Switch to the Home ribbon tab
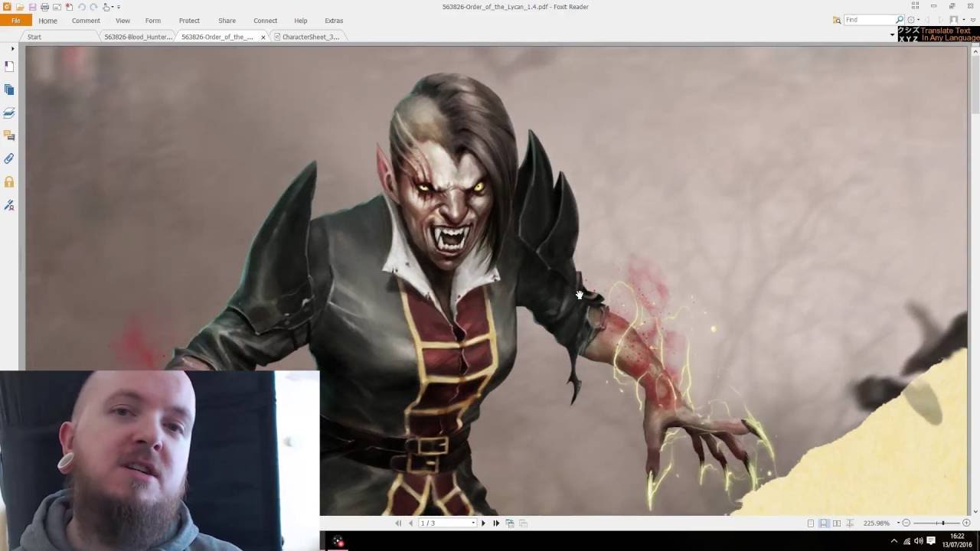Image resolution: width=980 pixels, height=551 pixels. pyautogui.click(x=47, y=21)
